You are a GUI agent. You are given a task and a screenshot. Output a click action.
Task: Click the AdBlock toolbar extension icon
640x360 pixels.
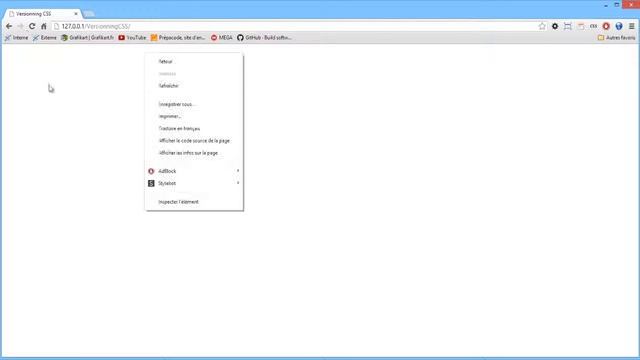pyautogui.click(x=606, y=26)
